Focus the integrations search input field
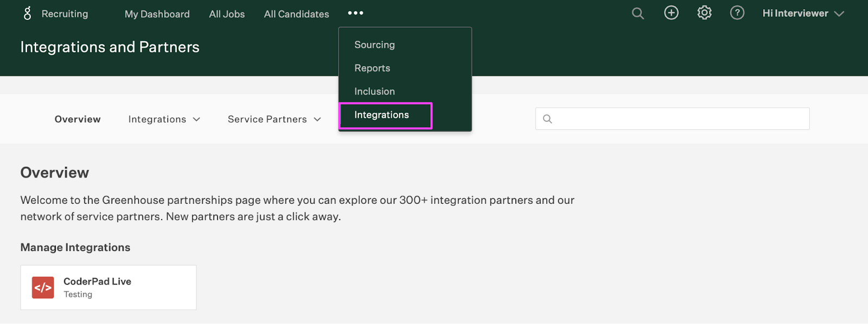Viewport: 868px width, 324px height. point(673,119)
